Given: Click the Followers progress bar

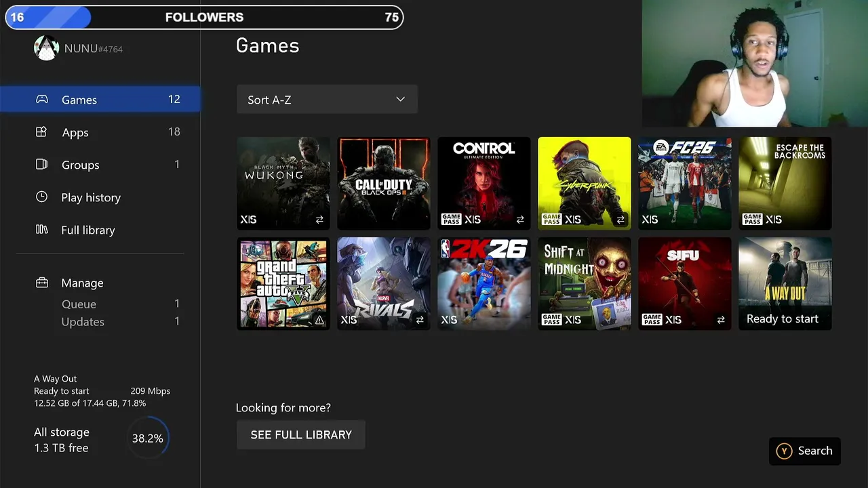Looking at the screenshot, I should (204, 17).
